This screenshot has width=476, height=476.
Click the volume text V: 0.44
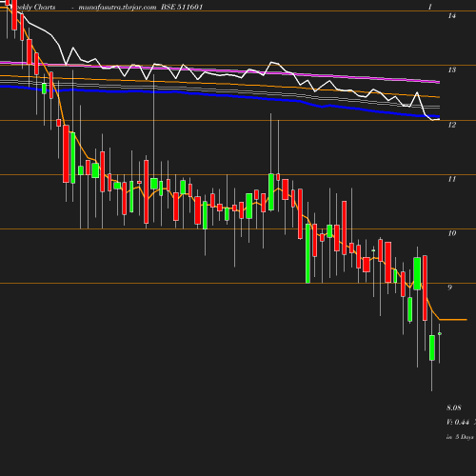coord(458,422)
